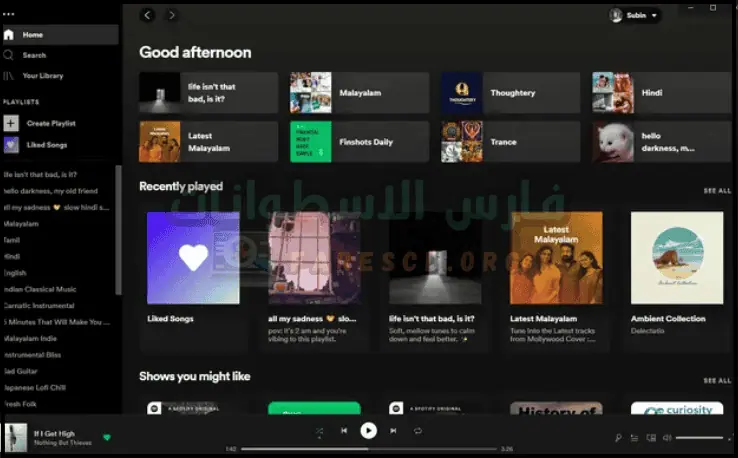
Task: Select '5 Minutes That Will Make You' playlist
Action: pyautogui.click(x=56, y=322)
